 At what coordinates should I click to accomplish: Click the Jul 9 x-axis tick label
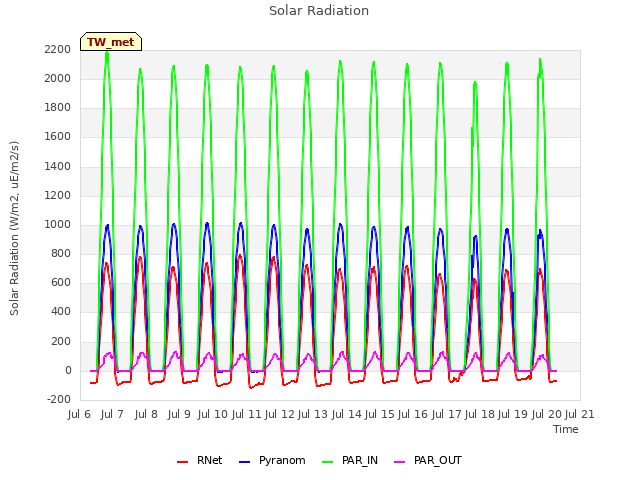pyautogui.click(x=179, y=414)
